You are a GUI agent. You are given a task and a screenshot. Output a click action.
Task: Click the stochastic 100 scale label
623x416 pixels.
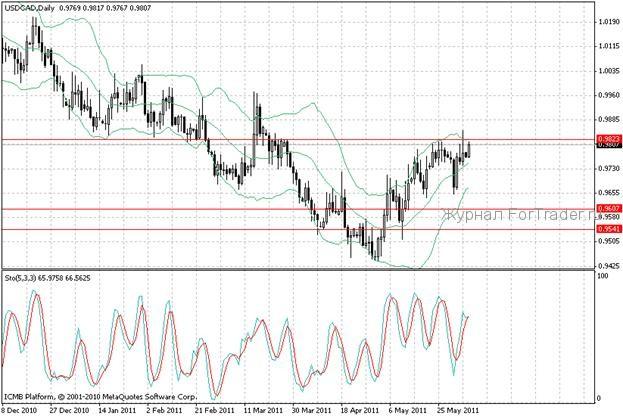[x=601, y=275]
